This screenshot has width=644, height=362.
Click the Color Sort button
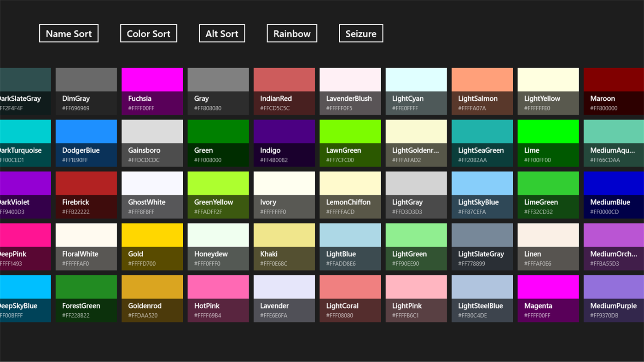pos(148,33)
